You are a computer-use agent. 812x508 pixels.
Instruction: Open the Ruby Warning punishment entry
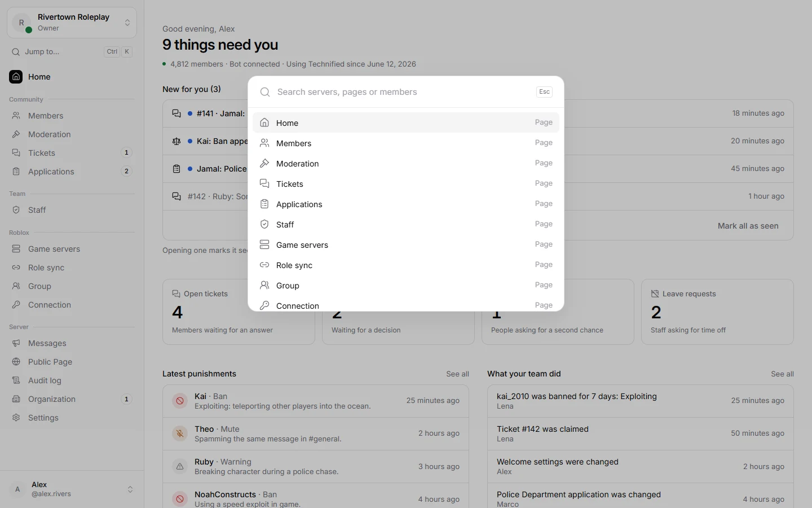point(316,466)
